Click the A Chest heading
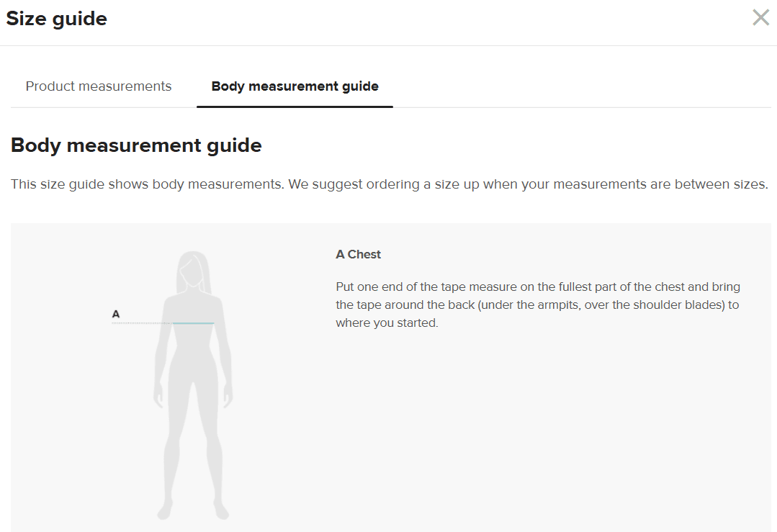The image size is (777, 532). pyautogui.click(x=358, y=254)
